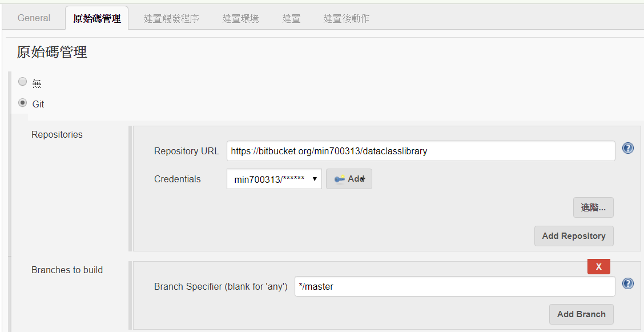Switch to the General tab

click(x=34, y=18)
